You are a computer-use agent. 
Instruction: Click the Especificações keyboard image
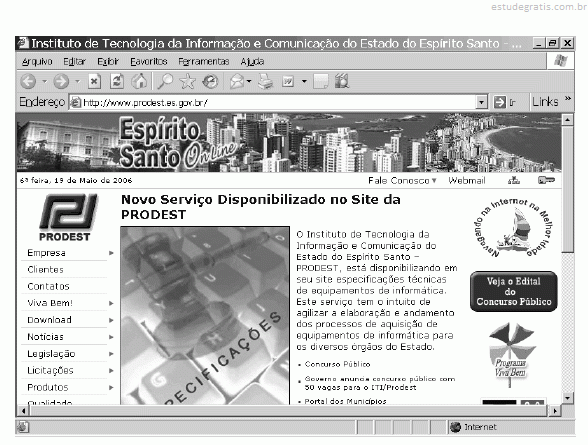click(x=205, y=316)
